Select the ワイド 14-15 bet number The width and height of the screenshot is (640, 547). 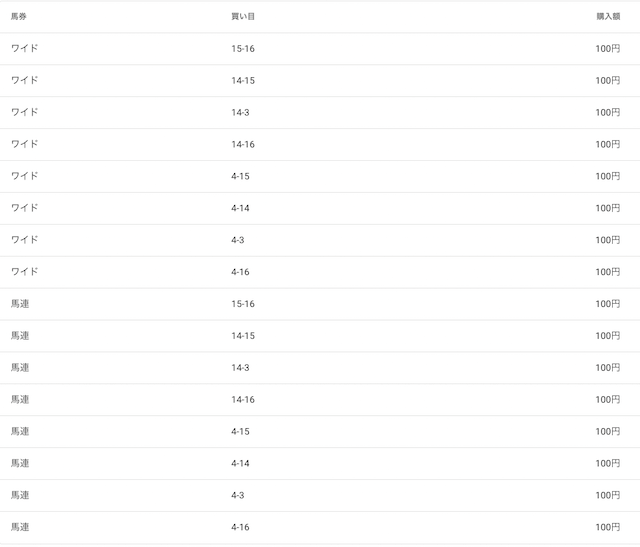(243, 80)
